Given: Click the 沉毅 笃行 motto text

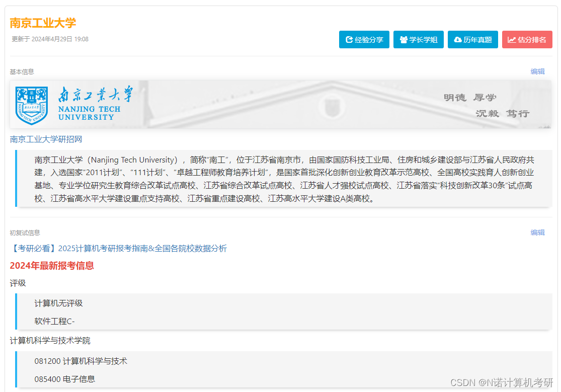Looking at the screenshot, I should coord(502,114).
